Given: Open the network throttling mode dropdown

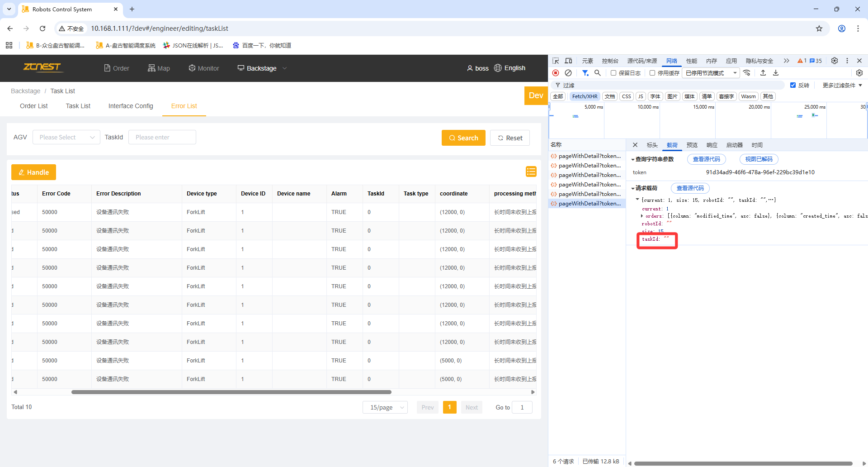Looking at the screenshot, I should (711, 73).
